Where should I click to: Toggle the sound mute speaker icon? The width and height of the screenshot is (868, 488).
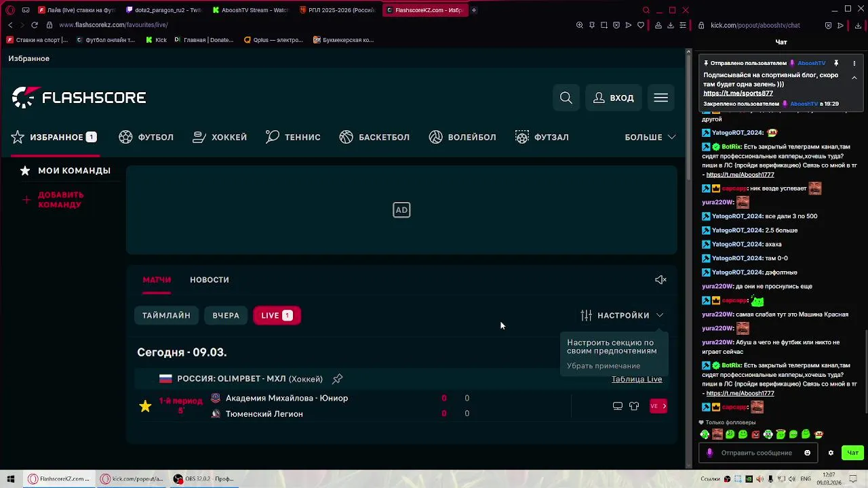tap(660, 279)
